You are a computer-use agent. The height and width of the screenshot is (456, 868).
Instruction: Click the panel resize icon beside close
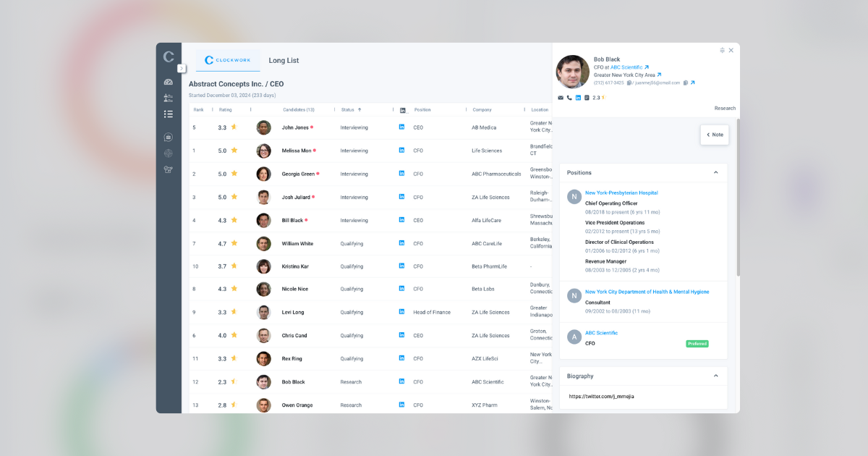pyautogui.click(x=723, y=51)
